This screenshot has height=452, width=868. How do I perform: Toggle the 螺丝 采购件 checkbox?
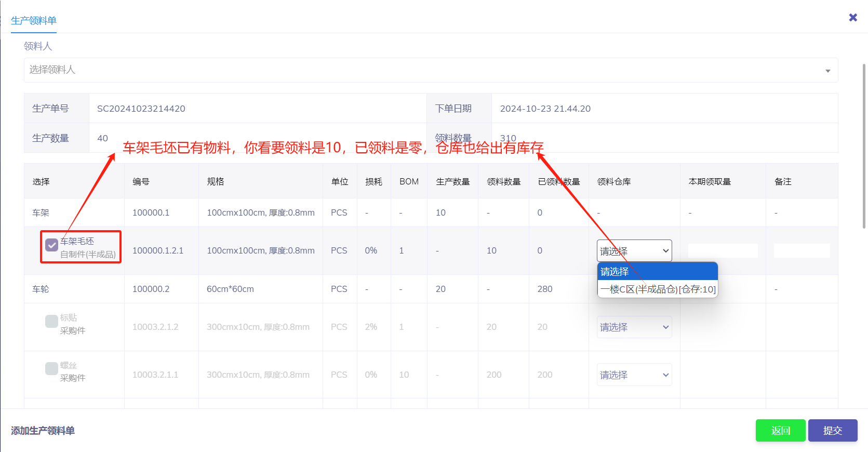(x=51, y=368)
